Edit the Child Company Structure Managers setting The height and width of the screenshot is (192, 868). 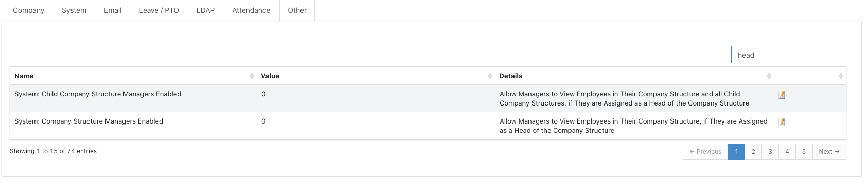[x=782, y=95]
